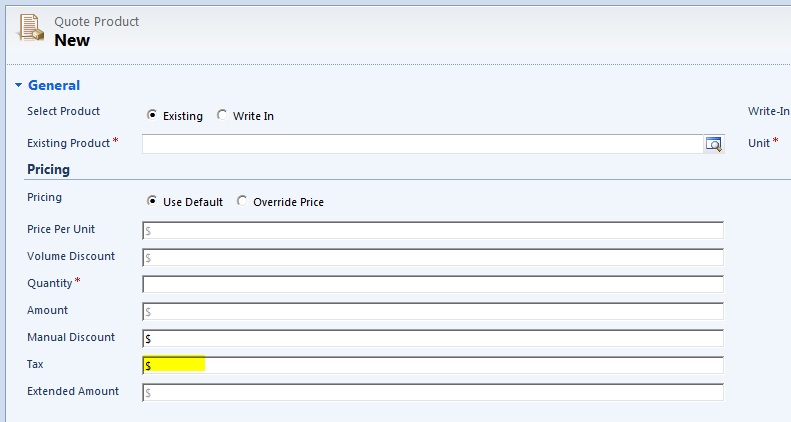Select the Existing product radio button

point(152,115)
